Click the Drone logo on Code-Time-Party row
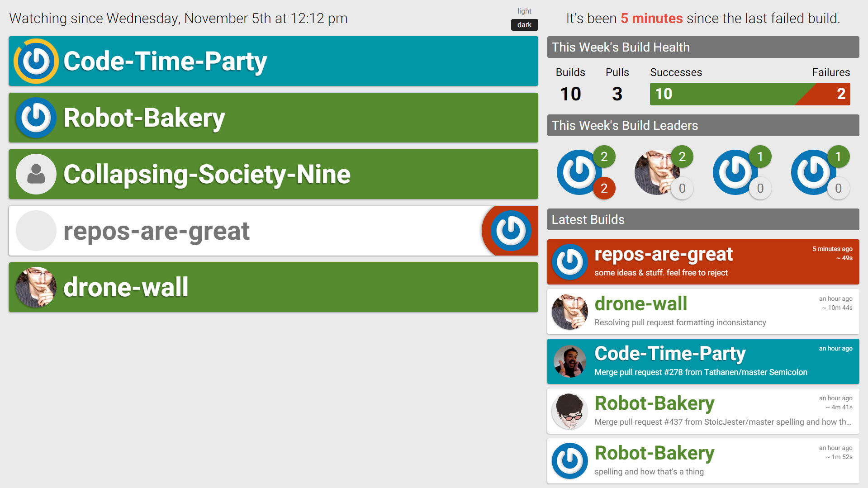This screenshot has height=488, width=868. (x=36, y=61)
